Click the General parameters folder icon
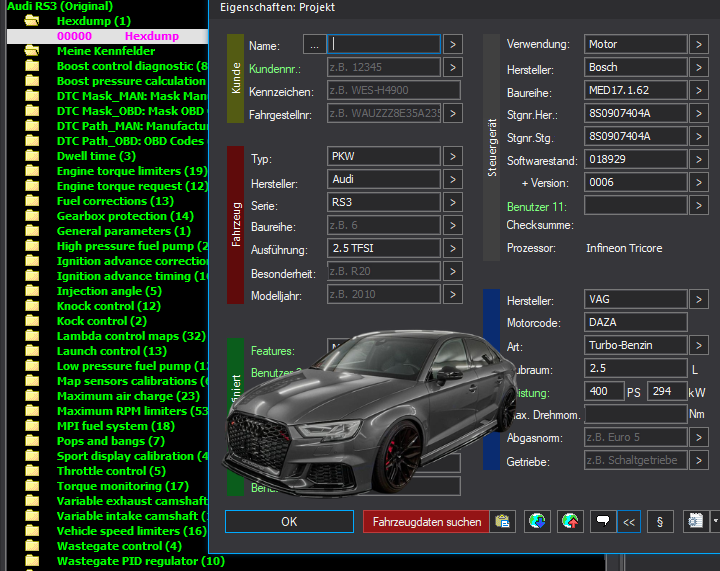The width and height of the screenshot is (720, 571). (x=32, y=231)
